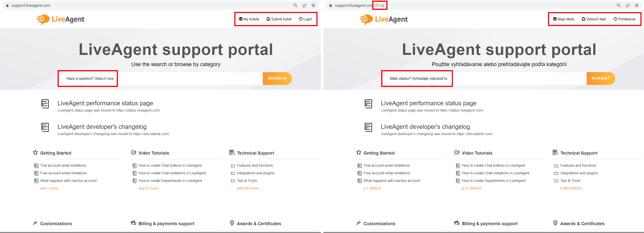Click the LiveAgent logo
The height and width of the screenshot is (233, 644).
(61, 19)
